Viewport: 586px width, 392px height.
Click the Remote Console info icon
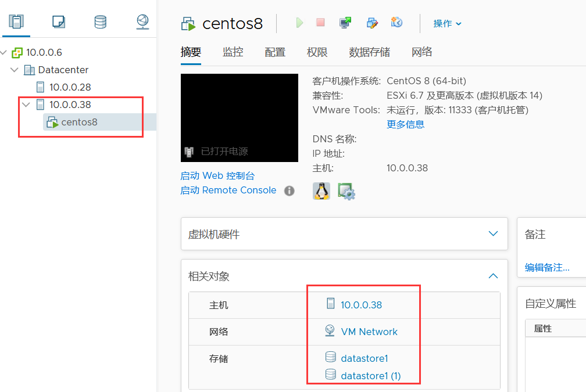pos(289,190)
